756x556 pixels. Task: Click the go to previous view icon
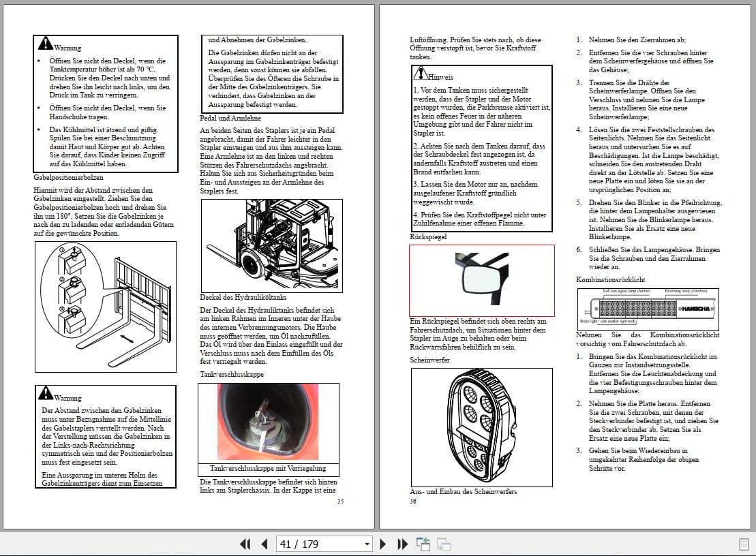[423, 544]
